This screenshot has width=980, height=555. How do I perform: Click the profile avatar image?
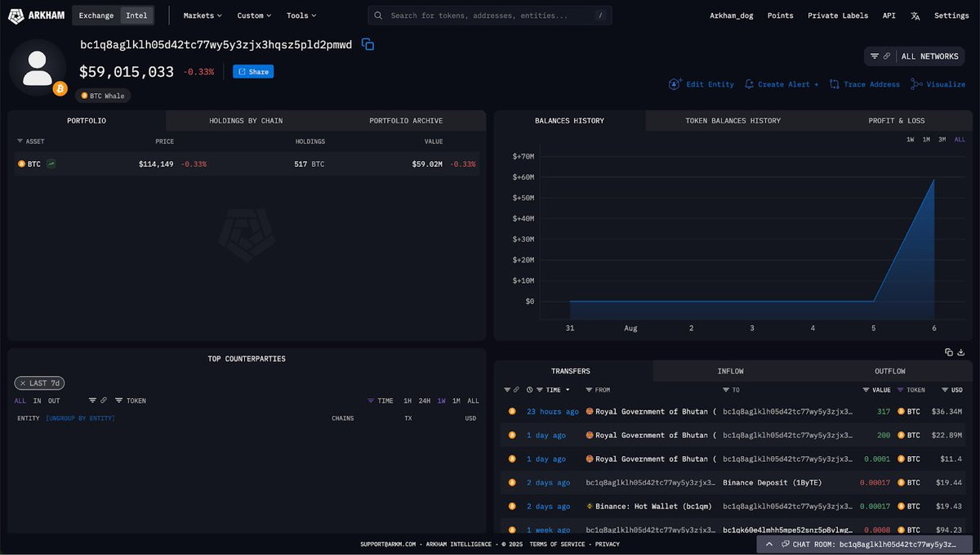[38, 68]
